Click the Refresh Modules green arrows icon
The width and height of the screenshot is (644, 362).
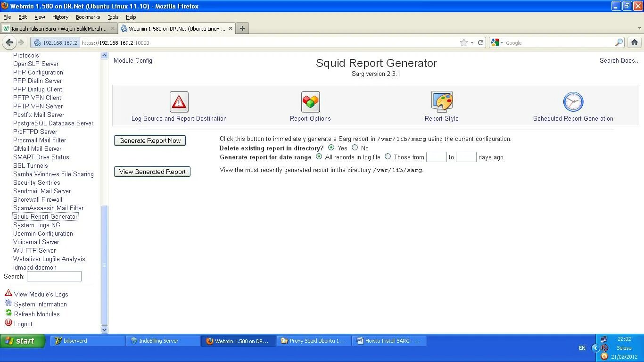pos(8,313)
